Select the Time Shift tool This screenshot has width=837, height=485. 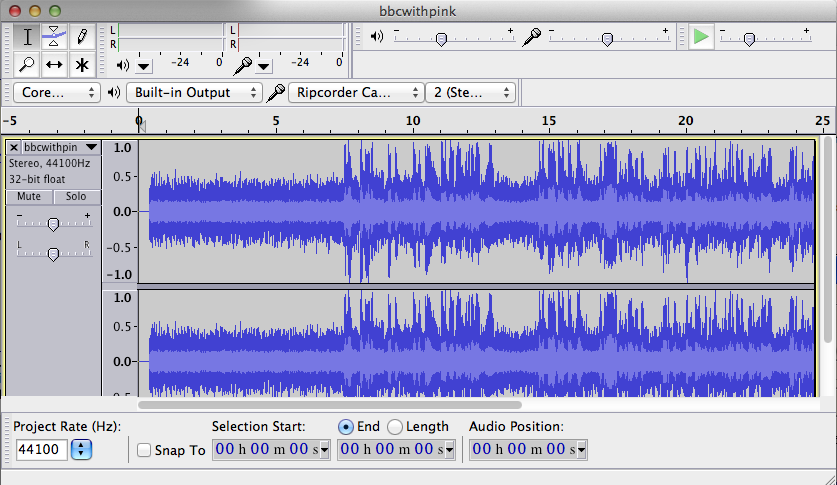[54, 65]
